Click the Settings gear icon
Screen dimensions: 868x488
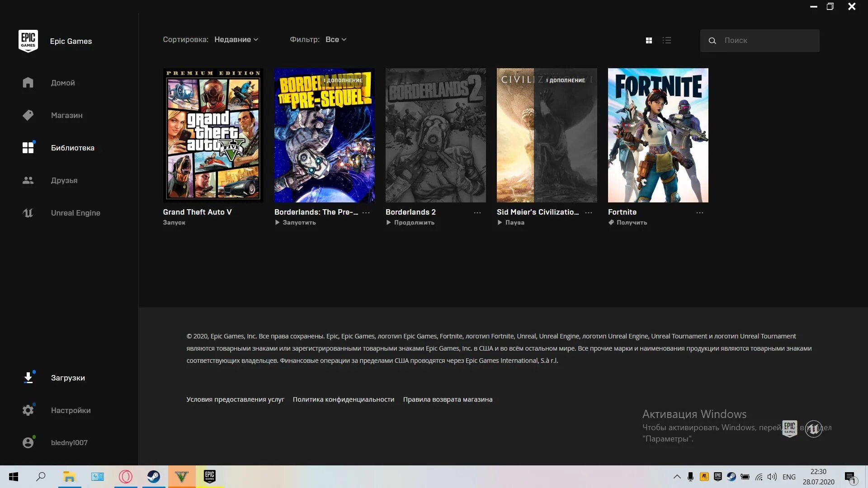click(28, 410)
